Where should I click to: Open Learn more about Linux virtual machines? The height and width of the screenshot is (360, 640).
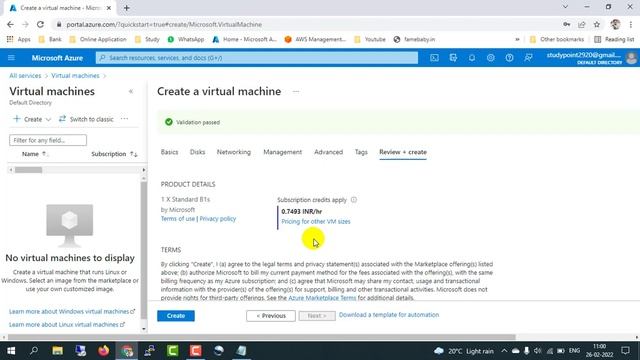(x=67, y=324)
